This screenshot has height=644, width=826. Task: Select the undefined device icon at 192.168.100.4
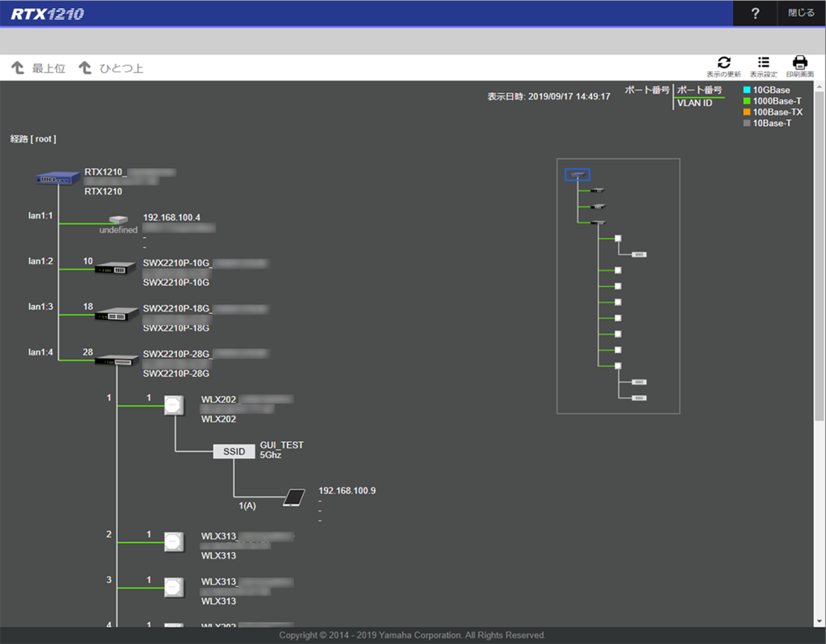click(x=118, y=219)
